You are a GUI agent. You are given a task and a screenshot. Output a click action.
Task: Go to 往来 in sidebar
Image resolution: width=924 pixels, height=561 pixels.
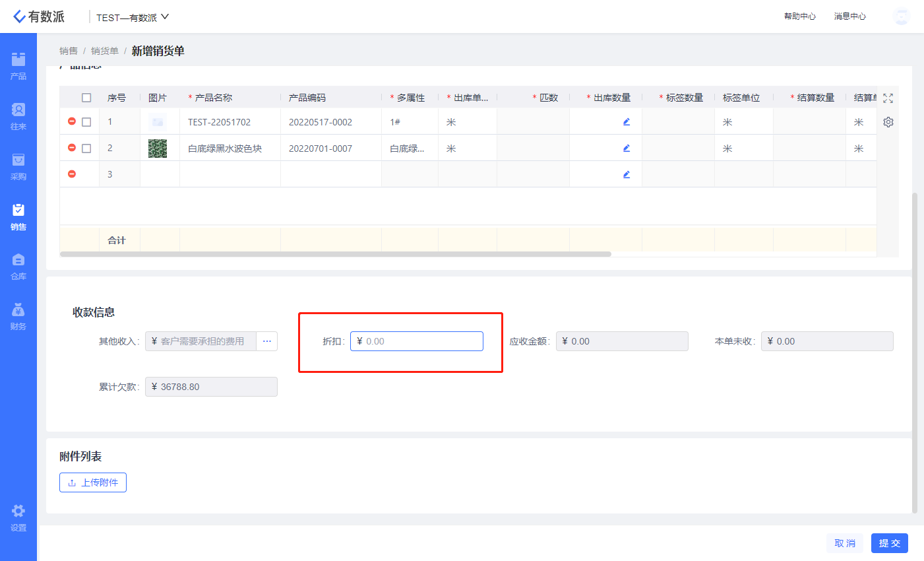(18, 117)
